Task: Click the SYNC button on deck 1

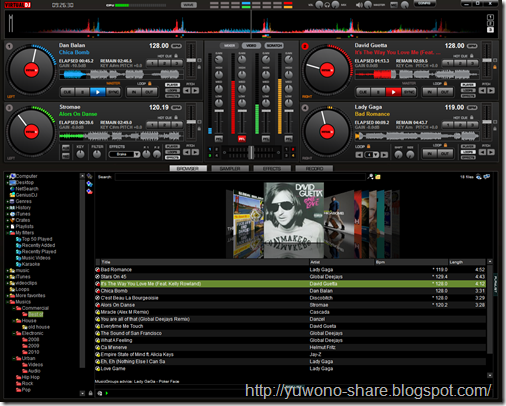Action: tap(113, 92)
